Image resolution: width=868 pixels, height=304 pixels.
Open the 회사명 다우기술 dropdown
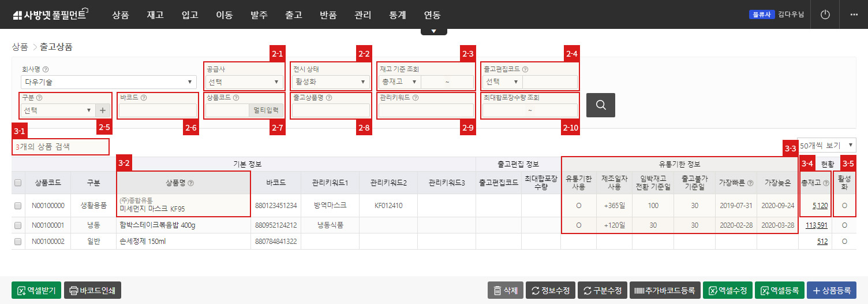(109, 82)
